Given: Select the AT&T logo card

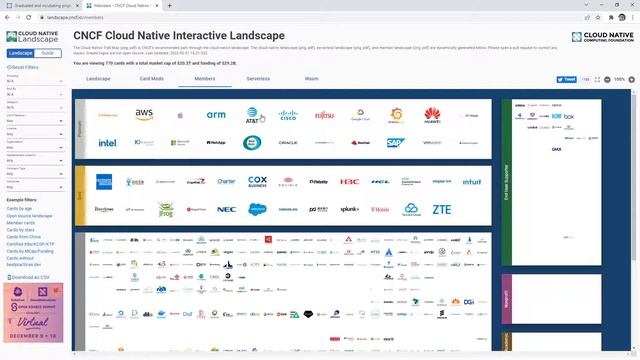Looking at the screenshot, I should (x=252, y=115).
